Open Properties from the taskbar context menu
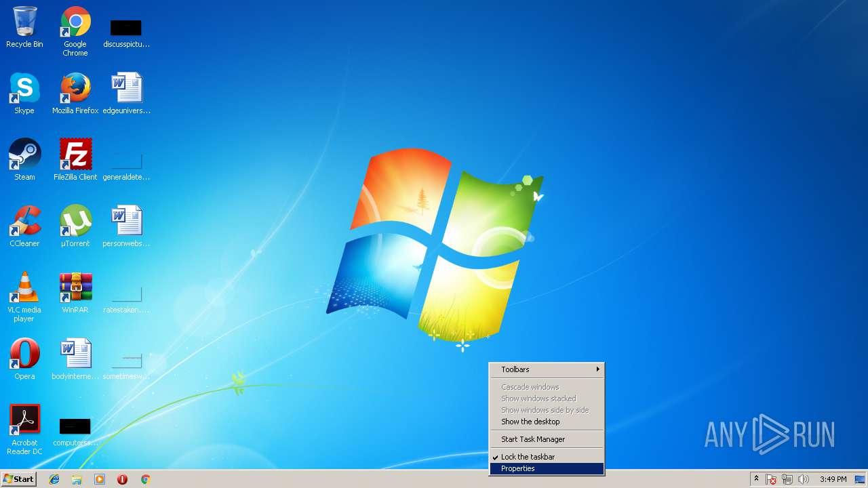868x488 pixels. [x=547, y=468]
